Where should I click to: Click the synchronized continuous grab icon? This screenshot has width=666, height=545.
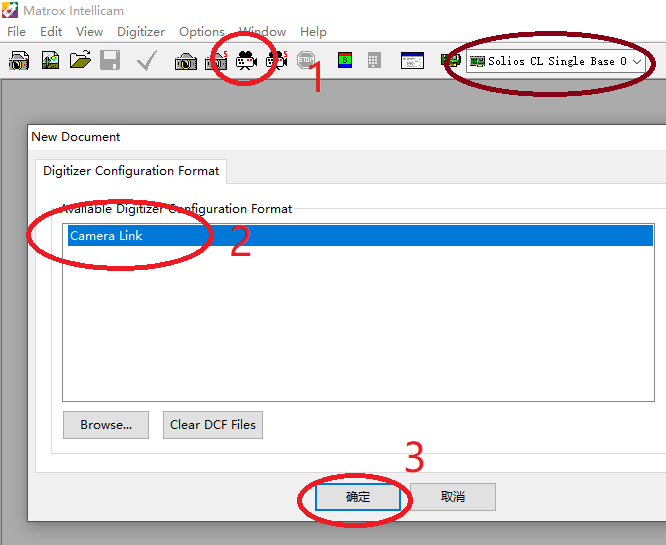277,60
